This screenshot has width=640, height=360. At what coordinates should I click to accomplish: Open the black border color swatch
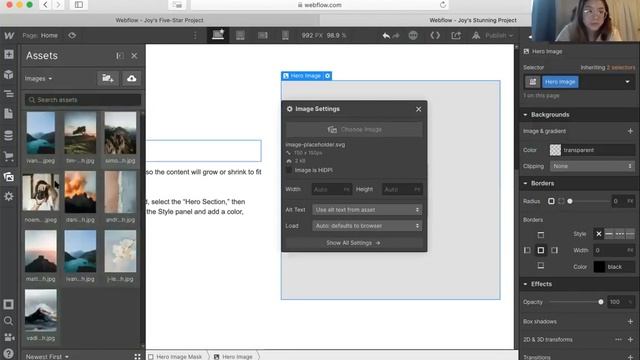(599, 267)
